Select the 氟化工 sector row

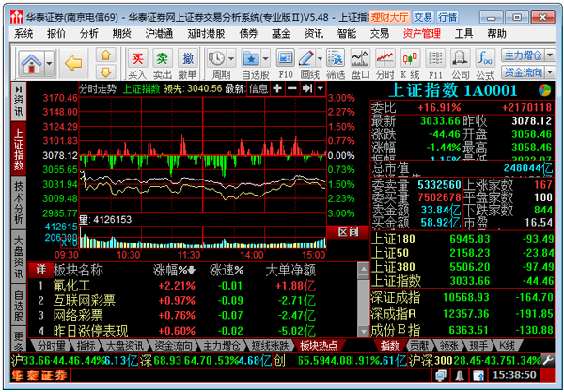[193, 286]
